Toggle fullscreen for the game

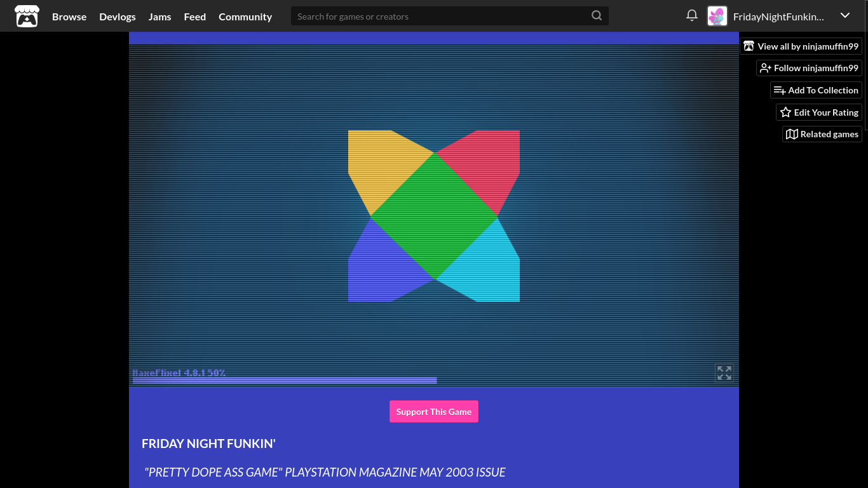tap(724, 373)
